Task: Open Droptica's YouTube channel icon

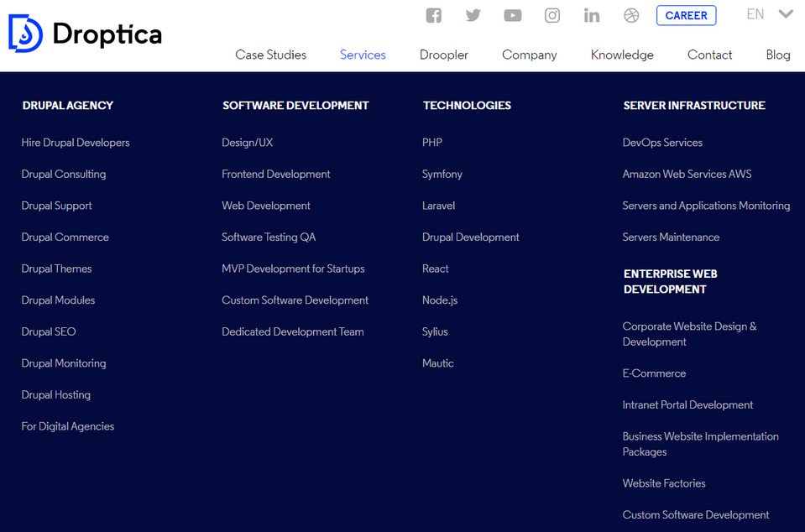Action: click(x=512, y=15)
